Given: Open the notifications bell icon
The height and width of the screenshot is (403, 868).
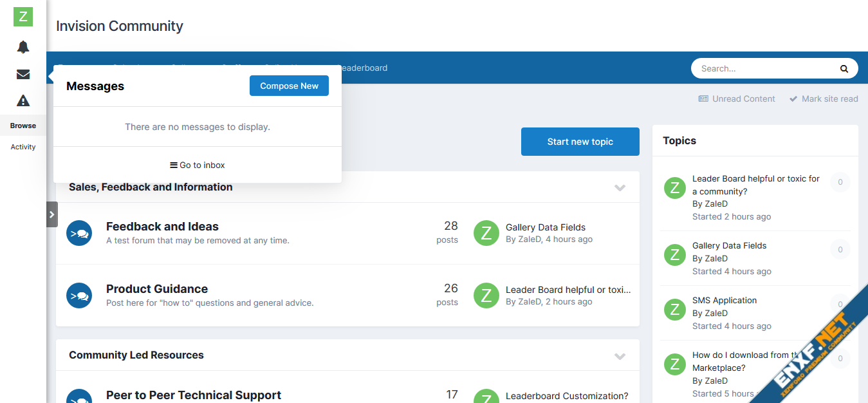Looking at the screenshot, I should (x=23, y=47).
